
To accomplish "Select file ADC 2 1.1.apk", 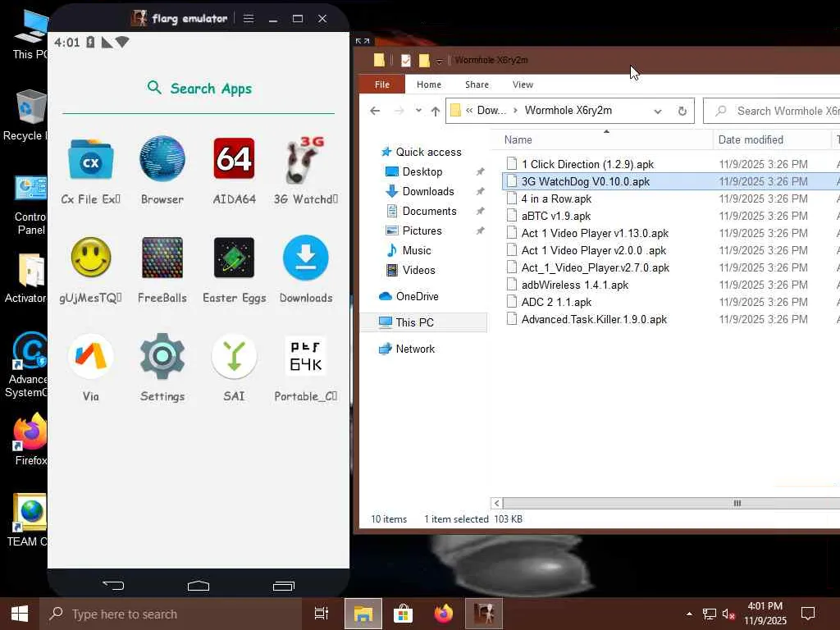I will [x=556, y=302].
